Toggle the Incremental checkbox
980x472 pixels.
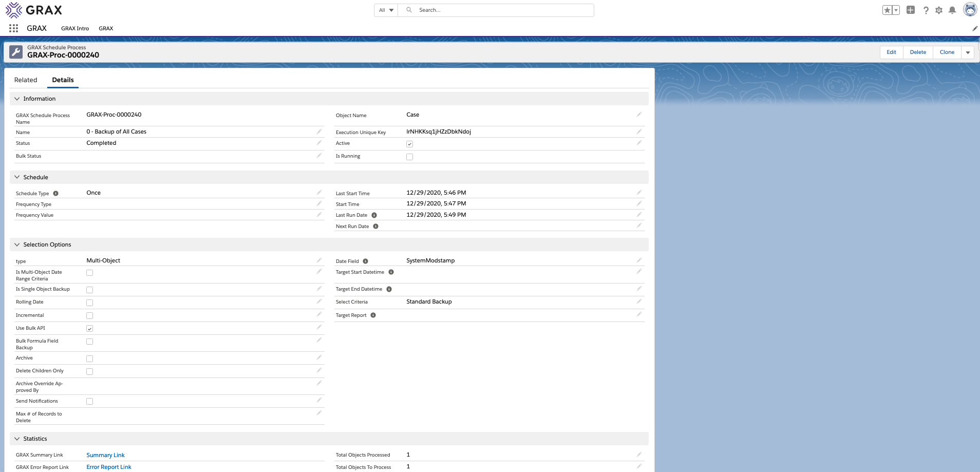[x=89, y=316]
